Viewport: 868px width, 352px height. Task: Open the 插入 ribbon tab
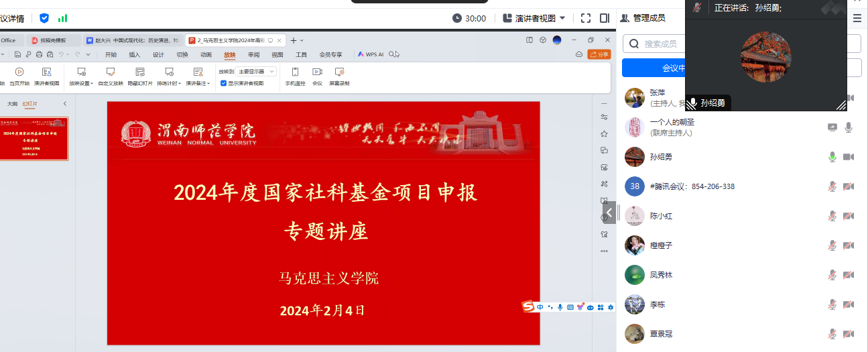(135, 55)
